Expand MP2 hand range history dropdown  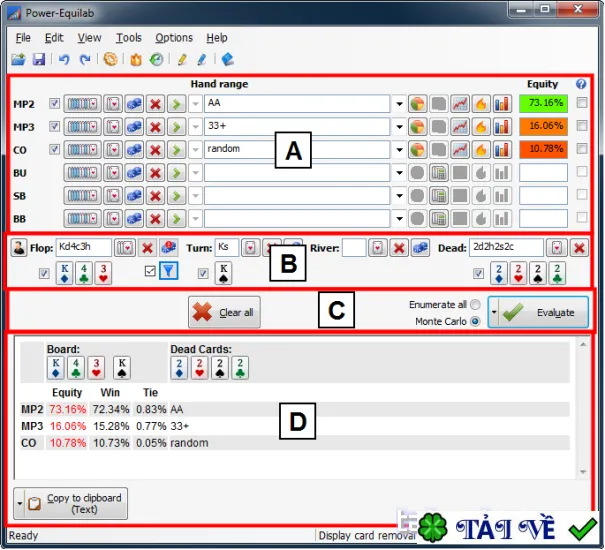(x=399, y=104)
